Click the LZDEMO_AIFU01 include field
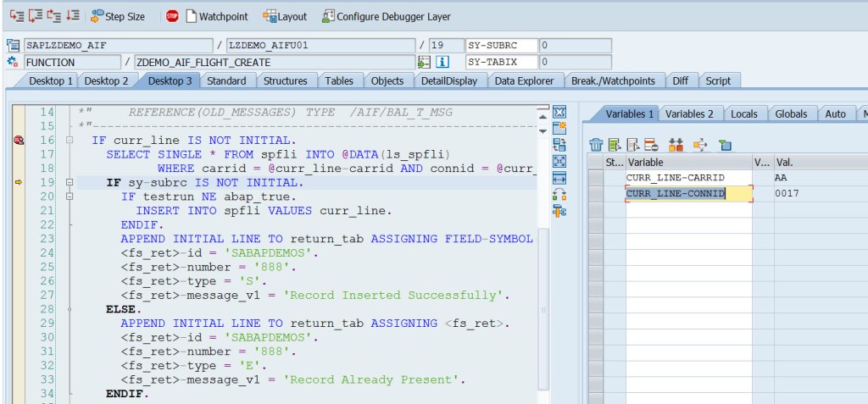The width and height of the screenshot is (868, 404). click(320, 46)
